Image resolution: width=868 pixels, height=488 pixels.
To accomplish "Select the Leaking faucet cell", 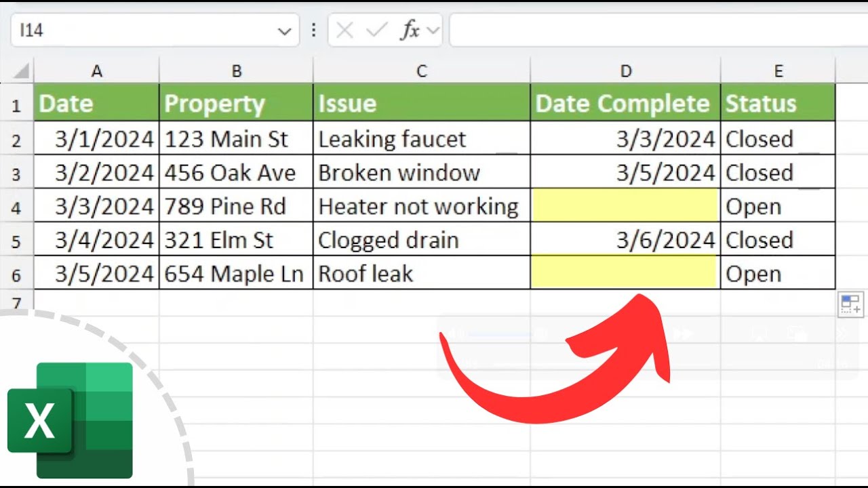I will (422, 139).
